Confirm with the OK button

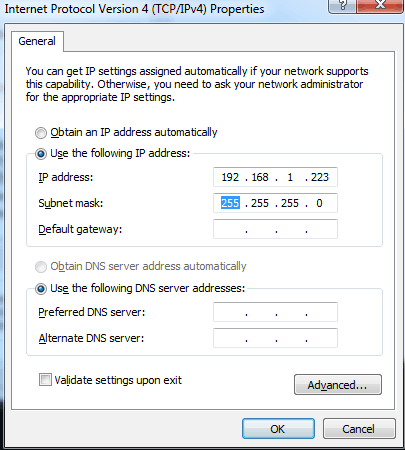point(278,429)
